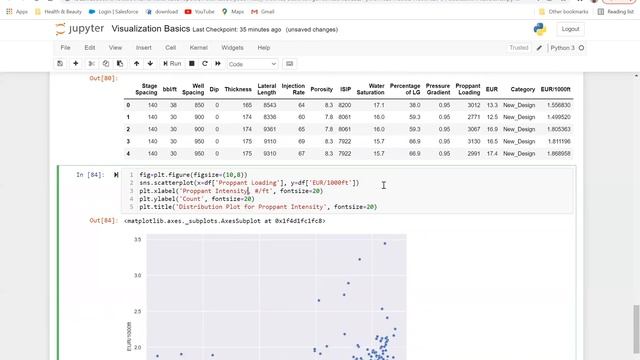Open the YouTube bookmark
Screen dimensions: 640x360
[x=200, y=12]
